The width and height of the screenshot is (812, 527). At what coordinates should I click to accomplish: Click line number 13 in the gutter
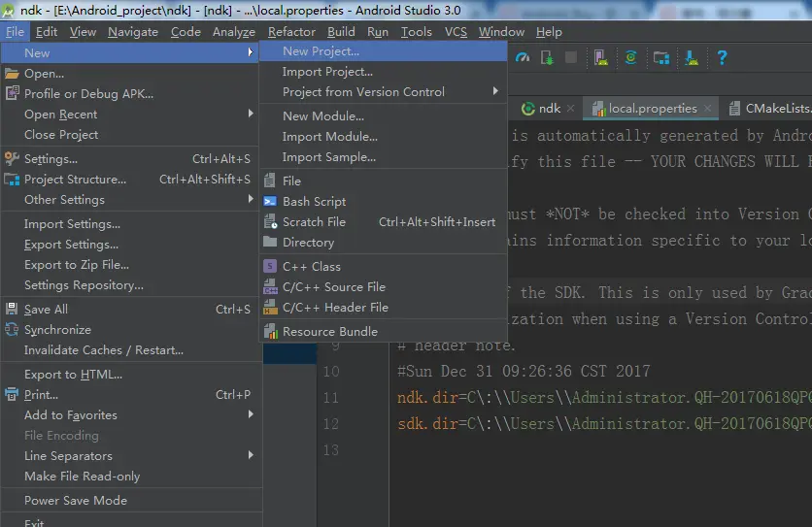click(x=331, y=450)
